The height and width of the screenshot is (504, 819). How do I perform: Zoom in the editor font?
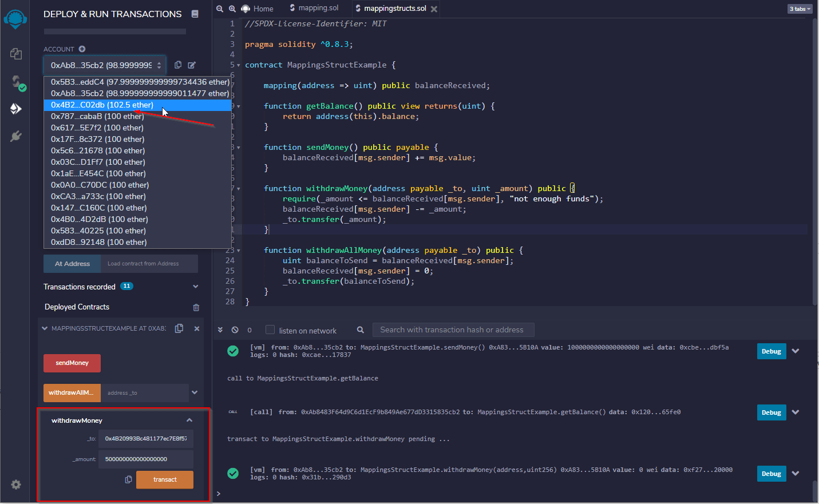232,9
